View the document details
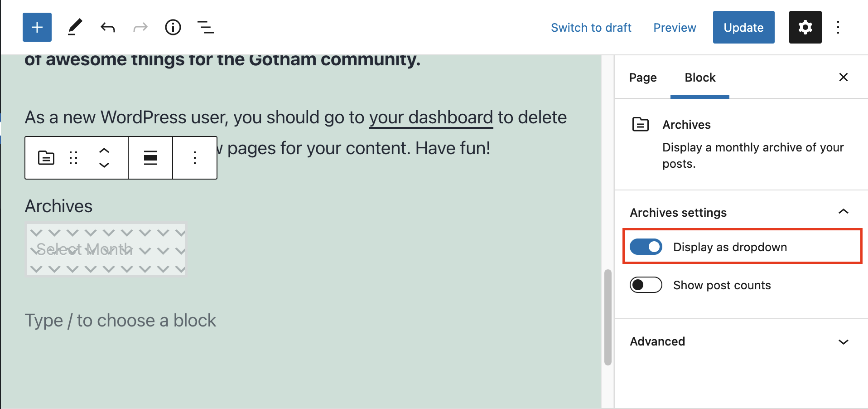Screen dimensions: 868x409 tap(173, 27)
